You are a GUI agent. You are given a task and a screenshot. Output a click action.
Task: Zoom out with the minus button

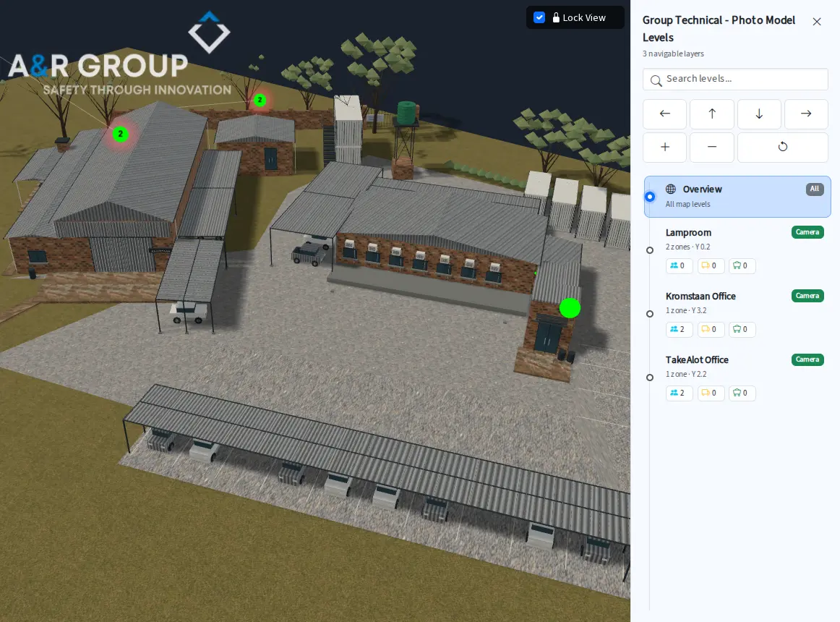[x=711, y=147]
